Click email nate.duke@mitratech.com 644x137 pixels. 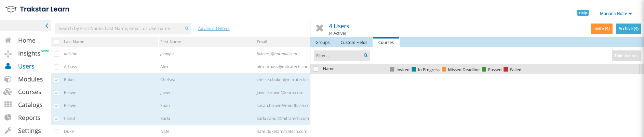coord(282,132)
